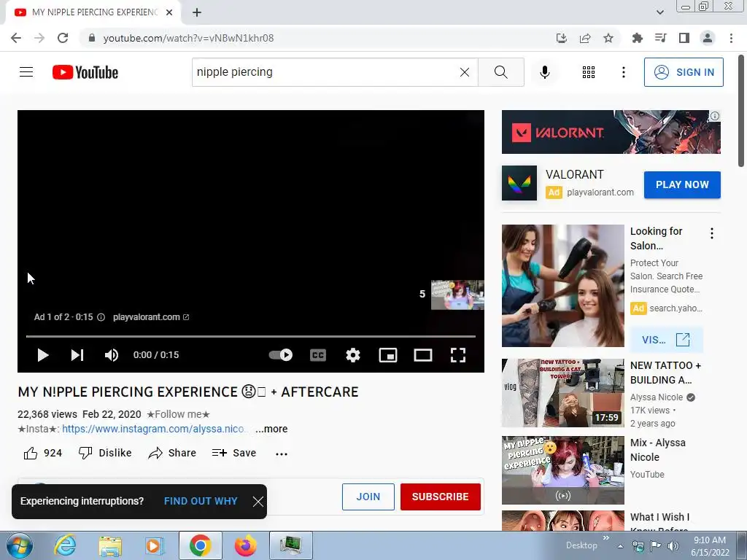Open the salon ad thumbnail
Image resolution: width=747 pixels, height=560 pixels.
pyautogui.click(x=562, y=286)
